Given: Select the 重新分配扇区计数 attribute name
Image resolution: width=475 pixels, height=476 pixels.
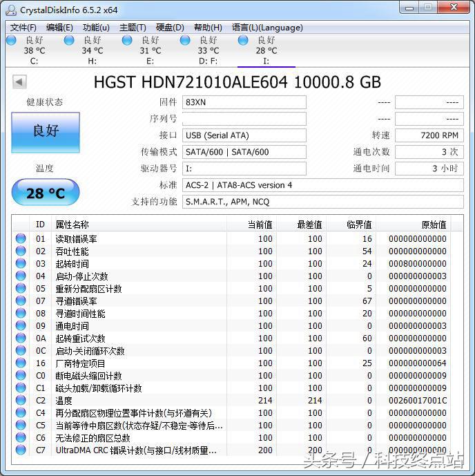Looking at the screenshot, I should [88, 289].
